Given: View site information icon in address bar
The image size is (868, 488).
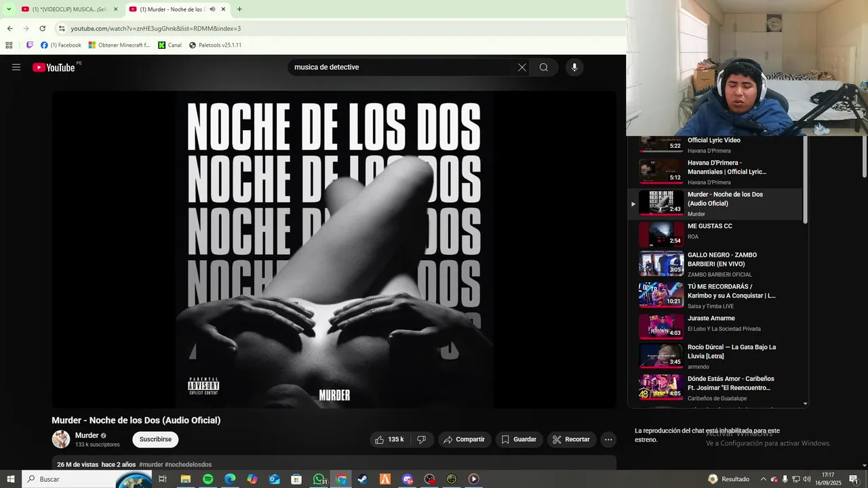Looking at the screenshot, I should tap(62, 28).
